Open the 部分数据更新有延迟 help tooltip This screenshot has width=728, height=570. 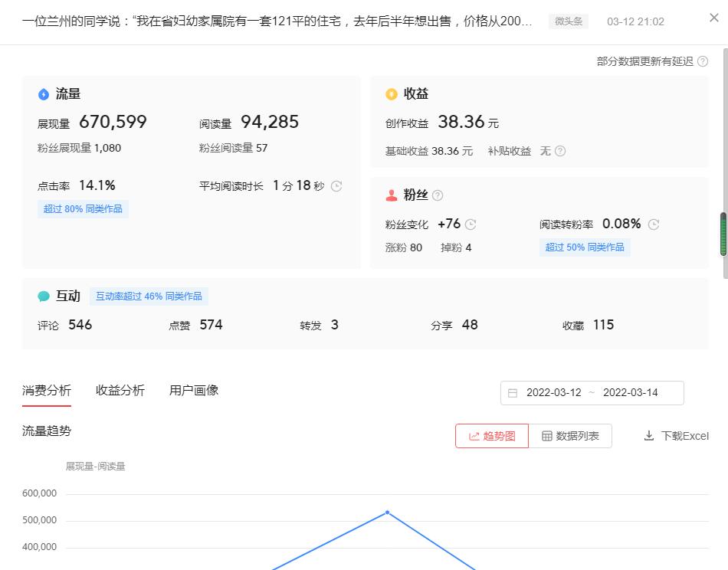[x=703, y=61]
